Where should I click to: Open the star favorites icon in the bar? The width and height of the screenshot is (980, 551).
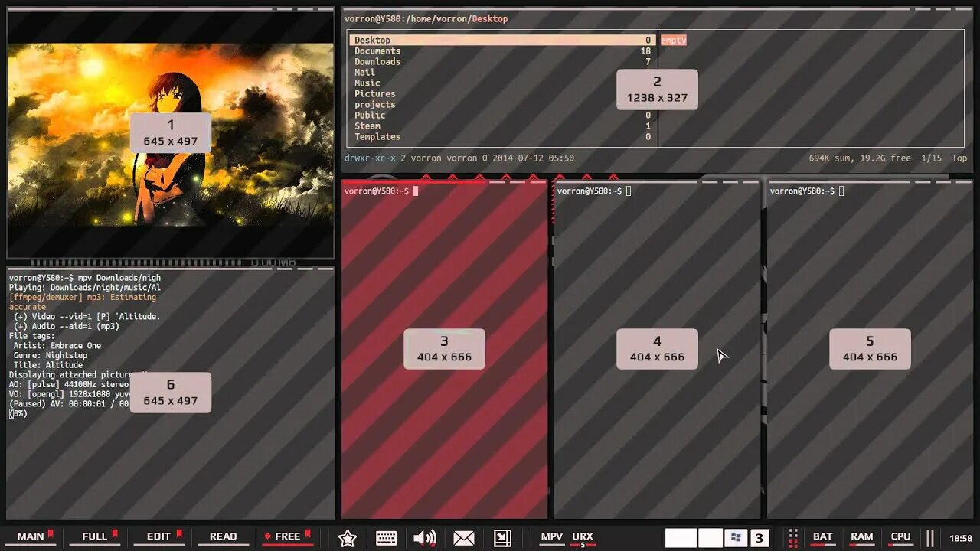pos(348,537)
